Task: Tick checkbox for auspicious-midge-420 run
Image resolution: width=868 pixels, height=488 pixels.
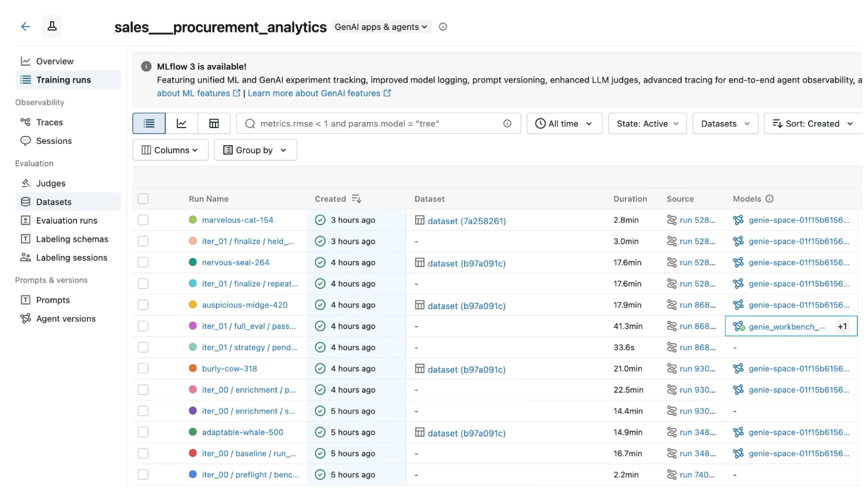Action: (143, 305)
